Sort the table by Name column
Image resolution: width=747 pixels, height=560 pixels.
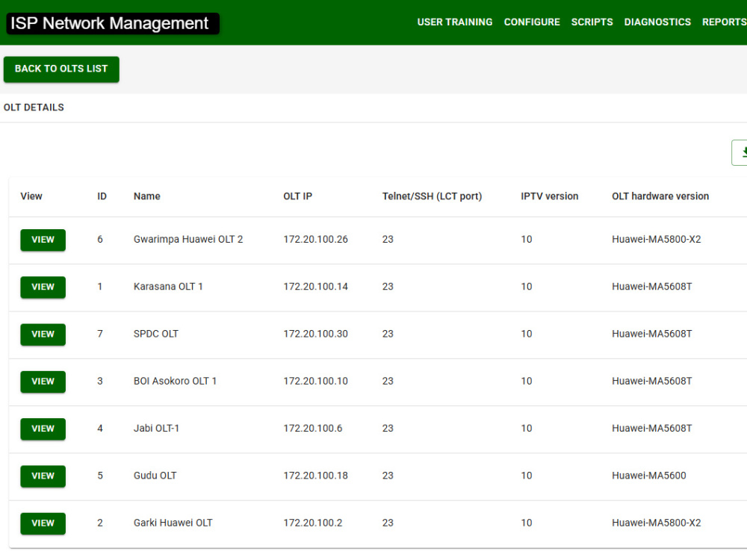tap(146, 196)
